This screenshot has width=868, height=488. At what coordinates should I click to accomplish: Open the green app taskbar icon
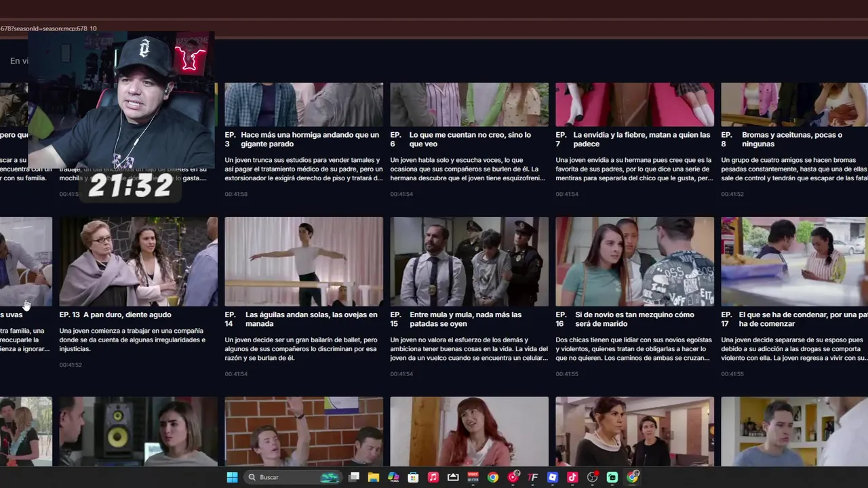(x=612, y=477)
